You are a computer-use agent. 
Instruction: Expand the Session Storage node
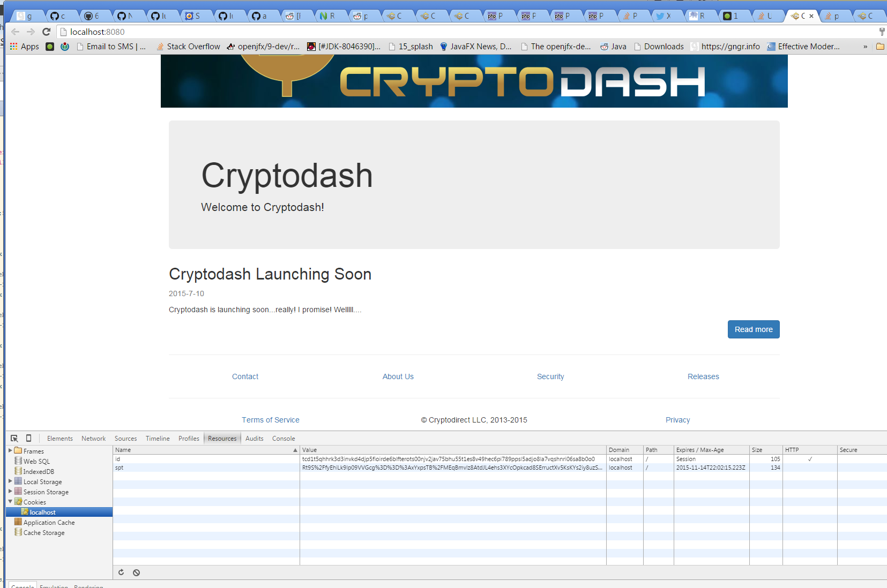[x=10, y=491]
